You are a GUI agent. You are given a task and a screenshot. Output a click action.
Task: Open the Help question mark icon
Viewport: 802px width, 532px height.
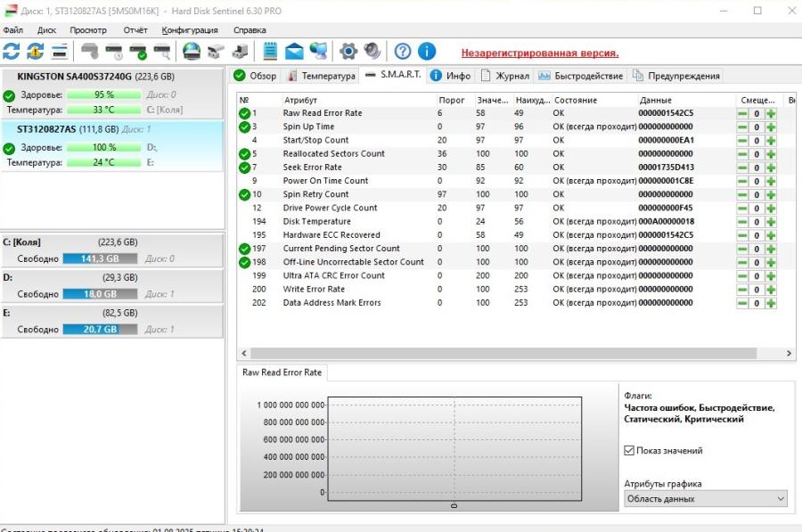pos(403,51)
